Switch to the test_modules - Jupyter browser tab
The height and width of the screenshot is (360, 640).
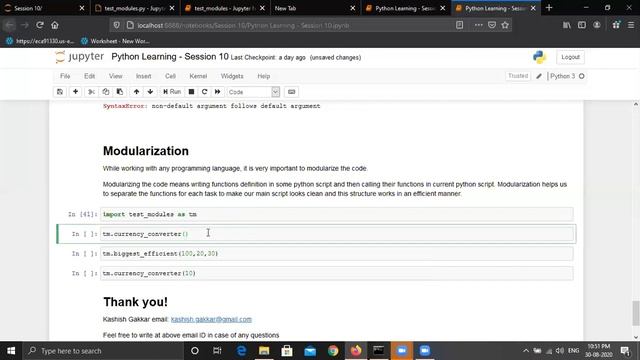[225, 8]
